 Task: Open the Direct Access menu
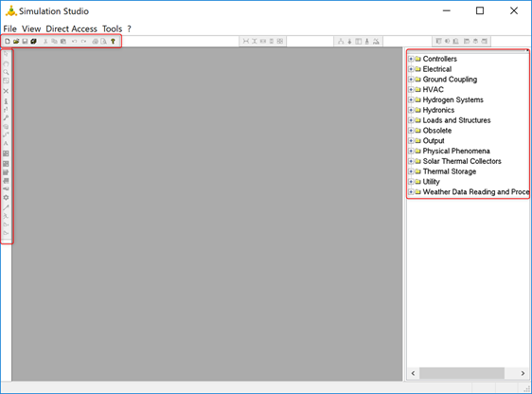pyautogui.click(x=71, y=28)
